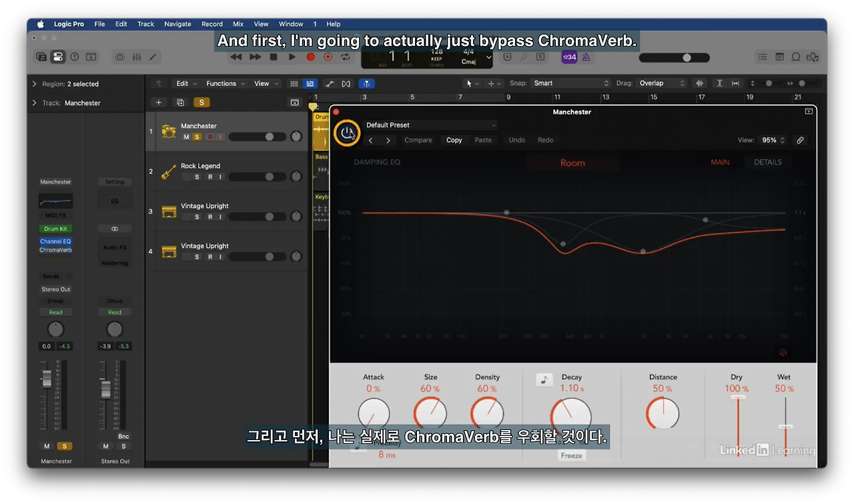Viewport: 854px width, 504px height.
Task: Open the Mix menu
Action: pyautogui.click(x=238, y=24)
